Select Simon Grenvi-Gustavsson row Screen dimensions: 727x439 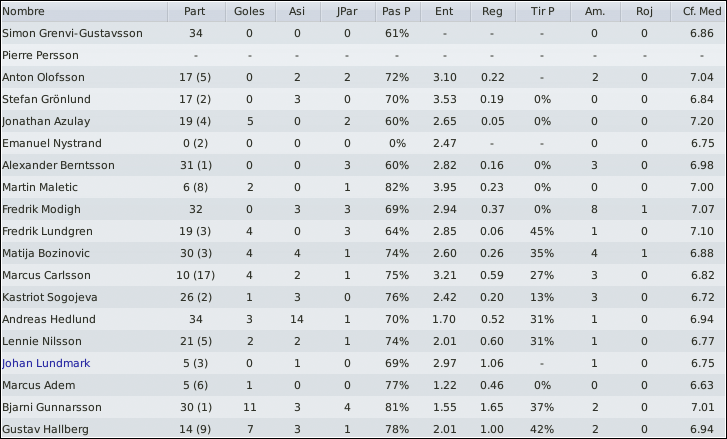(364, 33)
